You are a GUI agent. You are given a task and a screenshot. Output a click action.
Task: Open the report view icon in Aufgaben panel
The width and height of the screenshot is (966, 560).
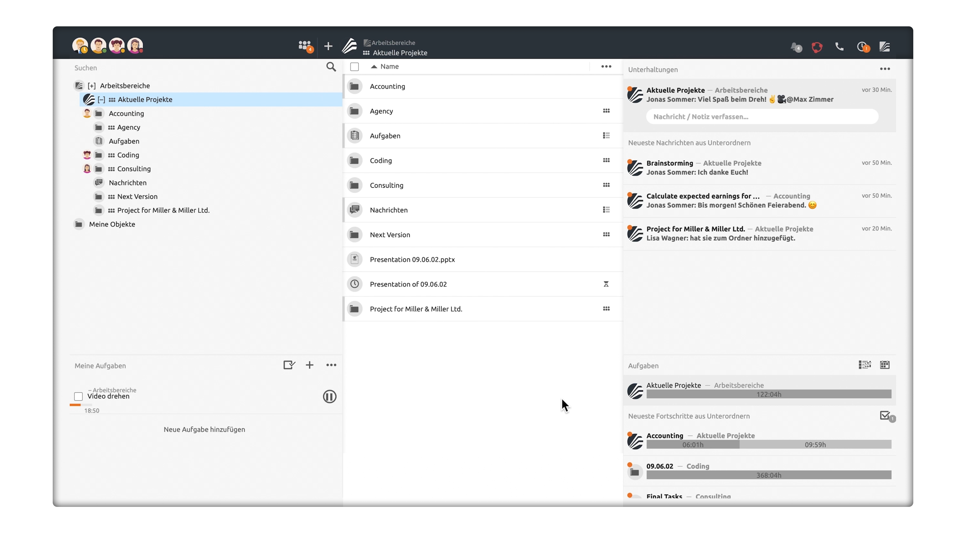pos(865,365)
